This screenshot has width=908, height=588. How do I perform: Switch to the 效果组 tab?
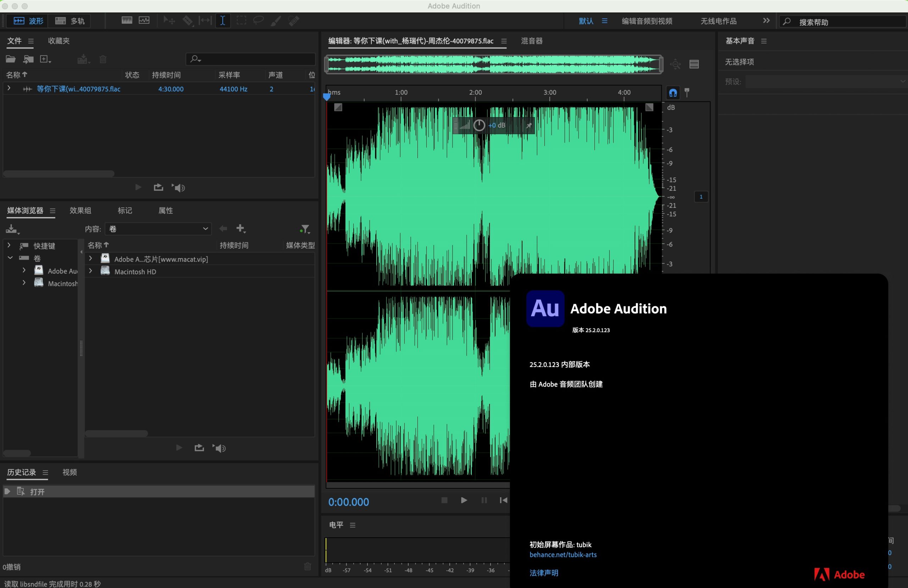pos(81,210)
